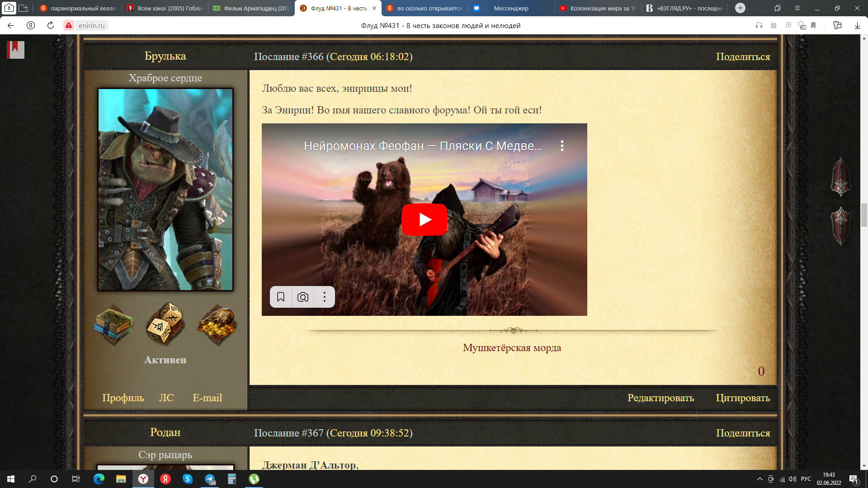Viewport: 868px width, 488px height.
Task: Open the Профиль link for Брулька
Action: (123, 398)
